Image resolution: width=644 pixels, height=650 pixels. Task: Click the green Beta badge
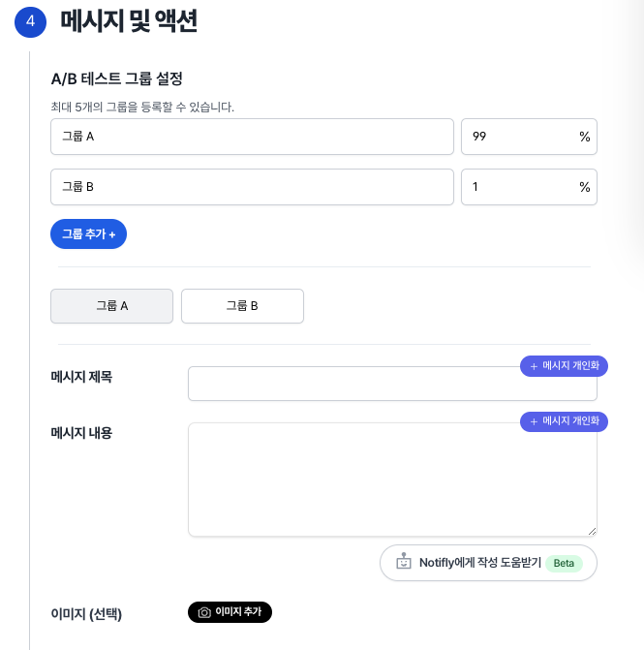(x=563, y=563)
